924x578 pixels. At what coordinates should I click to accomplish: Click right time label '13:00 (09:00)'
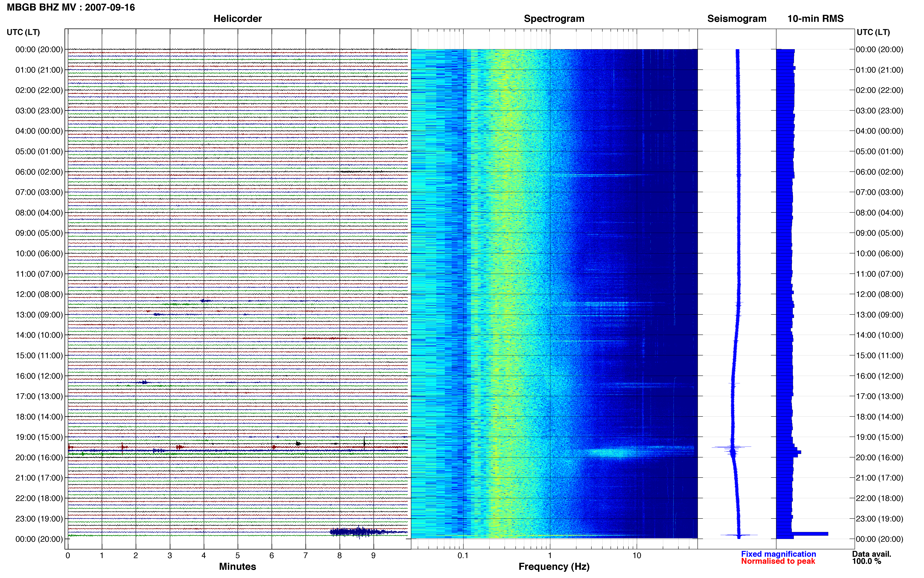click(879, 315)
